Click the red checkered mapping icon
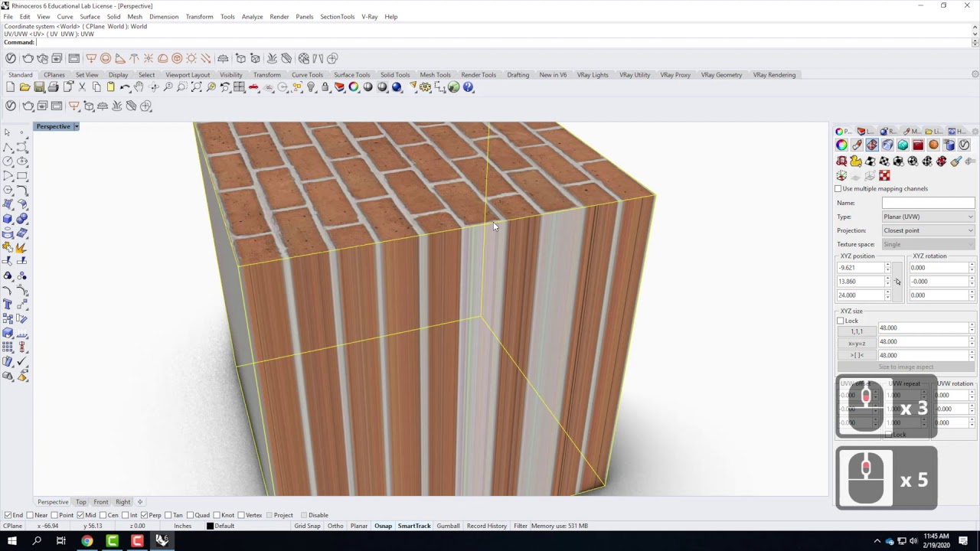The image size is (980, 551). pyautogui.click(x=884, y=176)
